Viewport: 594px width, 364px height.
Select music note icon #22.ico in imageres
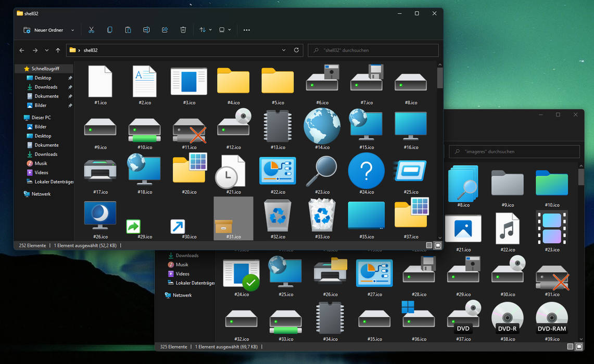click(508, 231)
